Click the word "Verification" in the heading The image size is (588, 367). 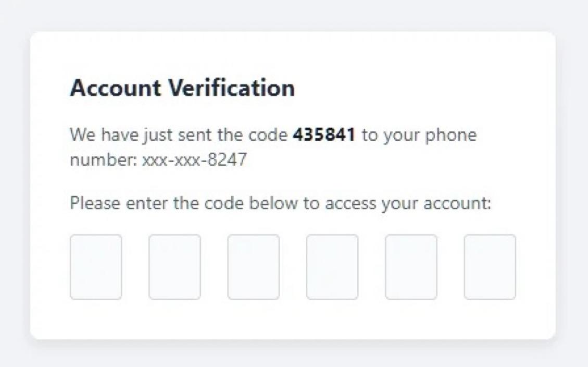(x=231, y=88)
